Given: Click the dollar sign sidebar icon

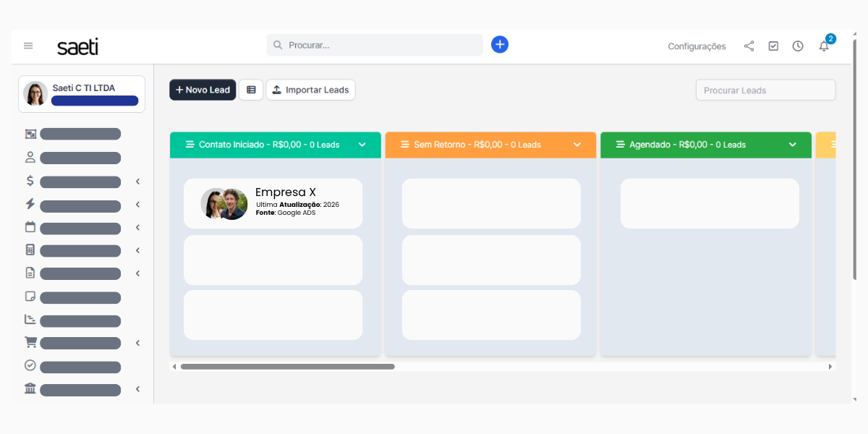Looking at the screenshot, I should (x=30, y=182).
